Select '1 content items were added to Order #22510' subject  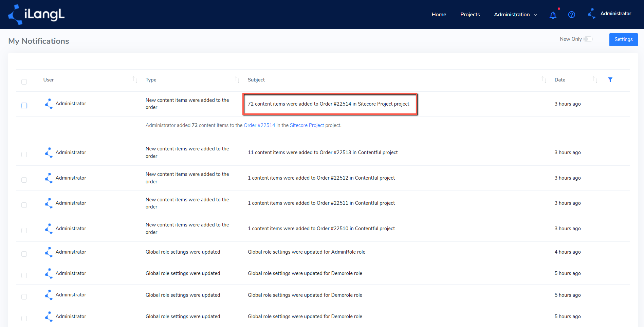pos(321,229)
